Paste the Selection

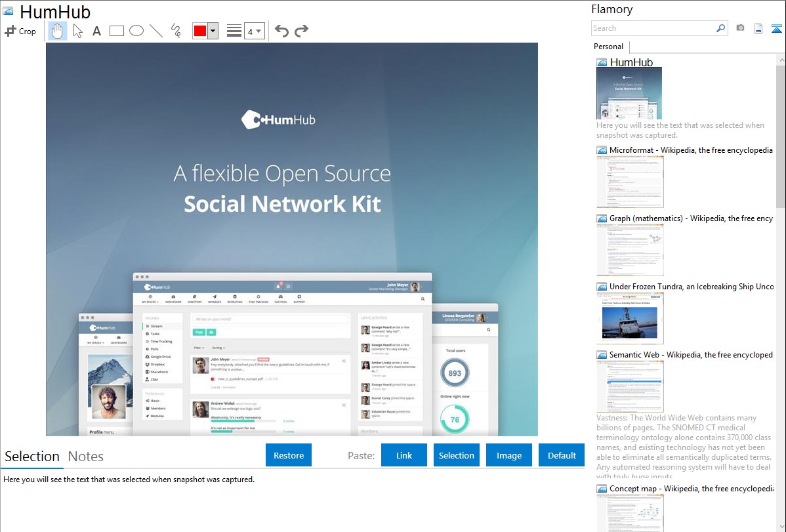[x=456, y=455]
